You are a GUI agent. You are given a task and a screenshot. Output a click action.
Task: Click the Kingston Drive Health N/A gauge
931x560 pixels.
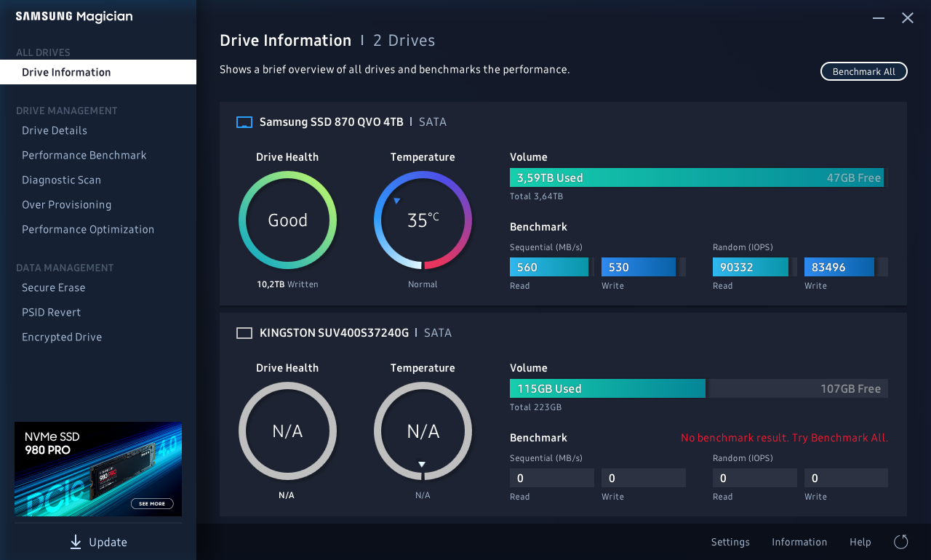coord(287,431)
